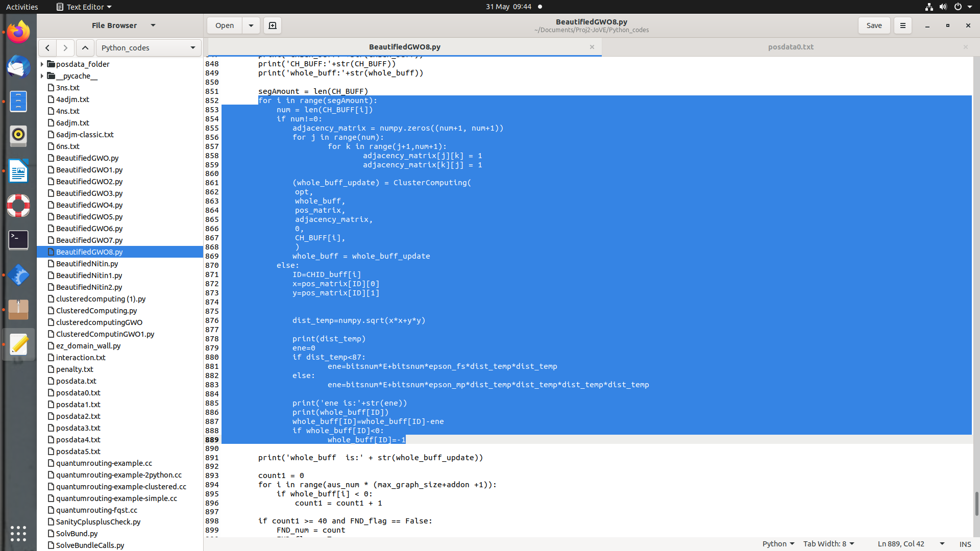Open quantumrouting-example.cc file

point(104,463)
